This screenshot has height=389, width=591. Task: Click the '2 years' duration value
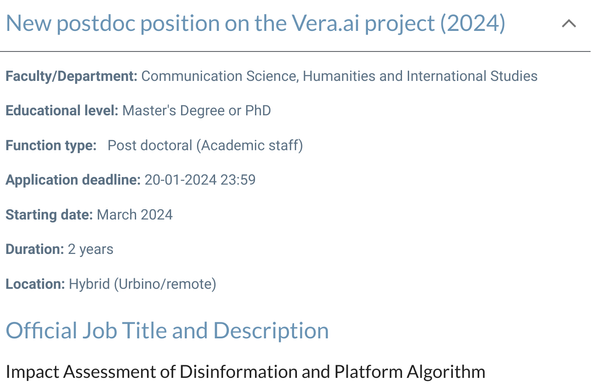(x=90, y=249)
